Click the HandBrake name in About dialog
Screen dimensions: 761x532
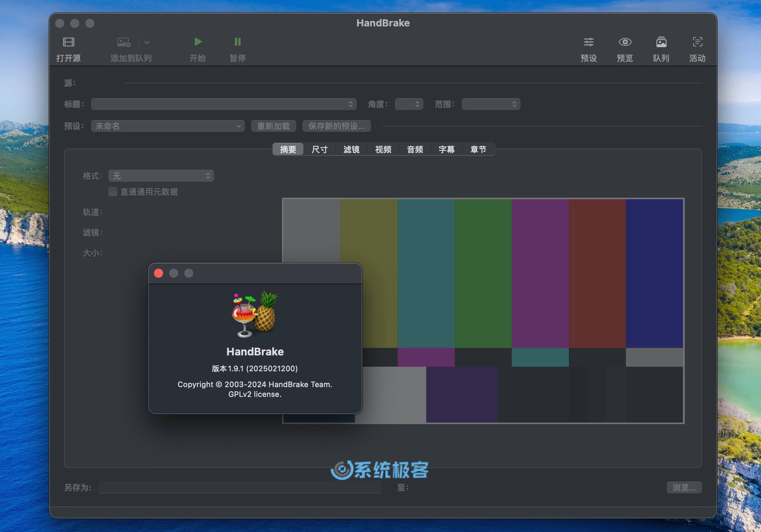point(255,352)
